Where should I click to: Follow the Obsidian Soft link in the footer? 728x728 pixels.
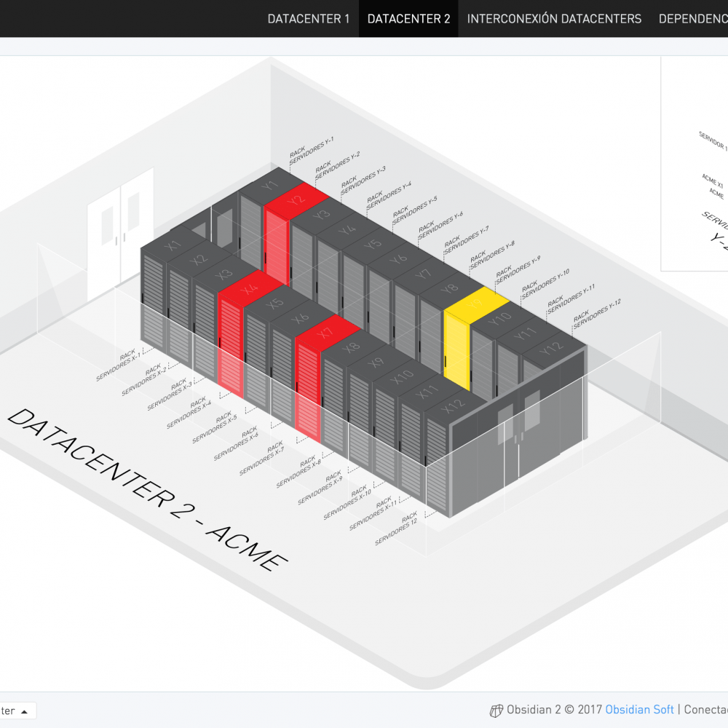point(639,710)
